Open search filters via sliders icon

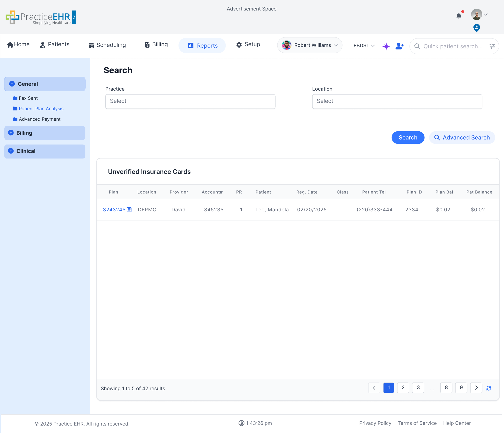click(x=493, y=46)
